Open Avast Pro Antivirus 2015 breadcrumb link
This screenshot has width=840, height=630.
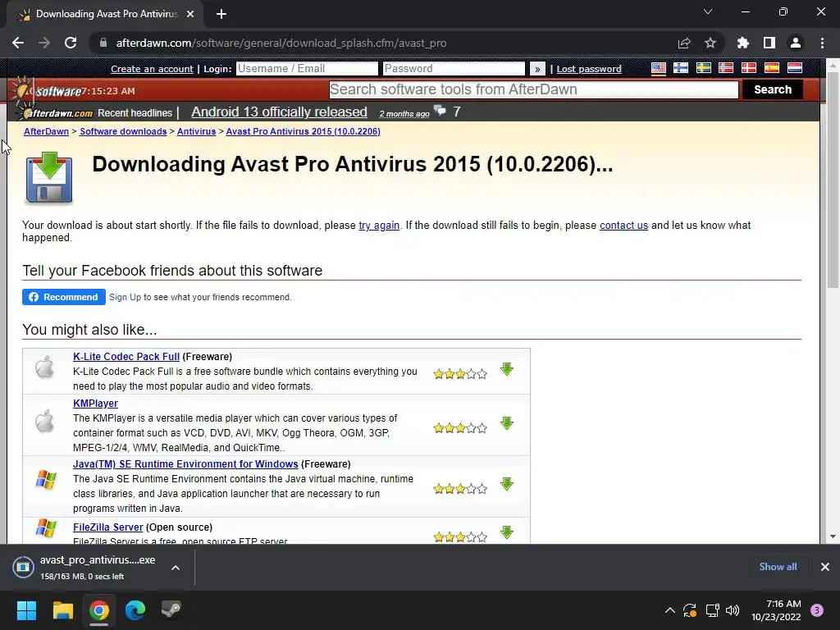click(x=304, y=131)
